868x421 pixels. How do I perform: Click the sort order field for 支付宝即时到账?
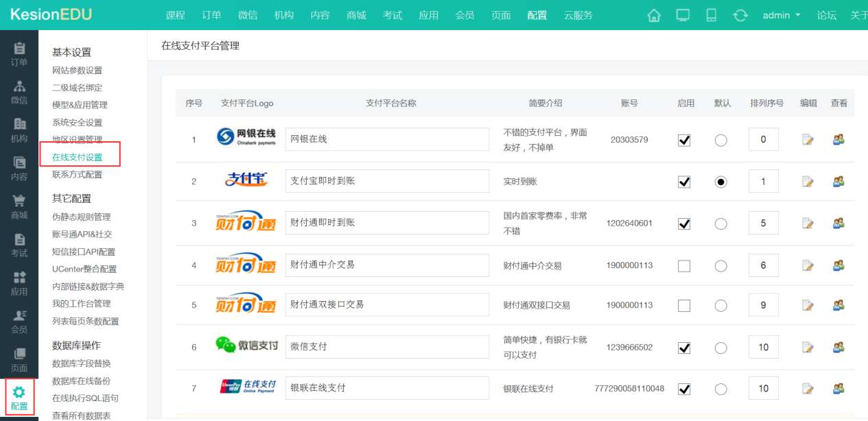click(x=763, y=181)
